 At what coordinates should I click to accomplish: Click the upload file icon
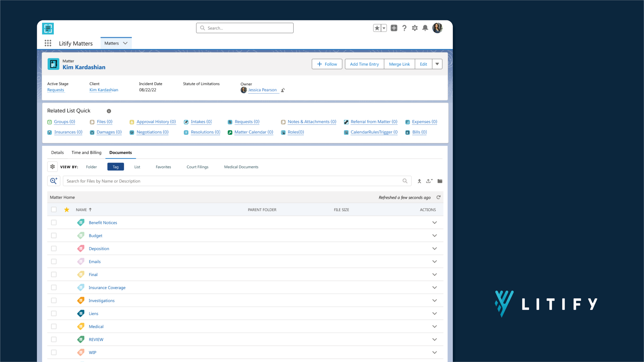(429, 181)
